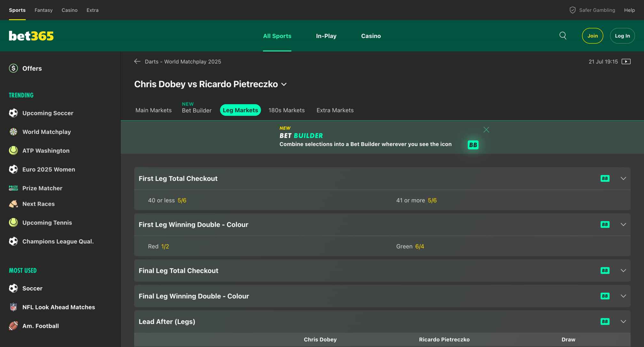The image size is (644, 347).
Task: Collapse First Leg Winning Double - Colour
Action: (x=623, y=224)
